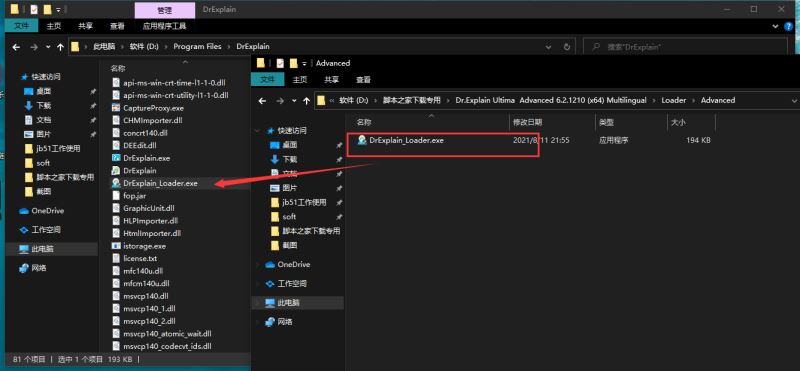Click 此电脑 breadcrumb in DrExplain window

[x=104, y=46]
